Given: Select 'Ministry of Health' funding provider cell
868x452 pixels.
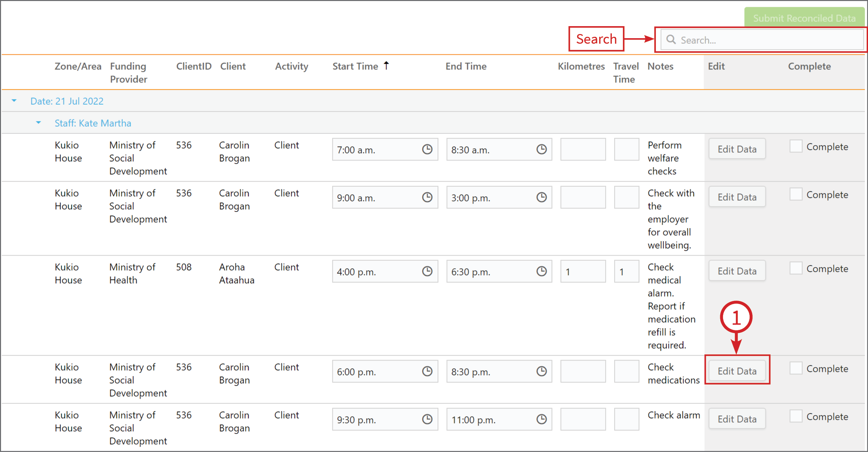Looking at the screenshot, I should 133,273.
